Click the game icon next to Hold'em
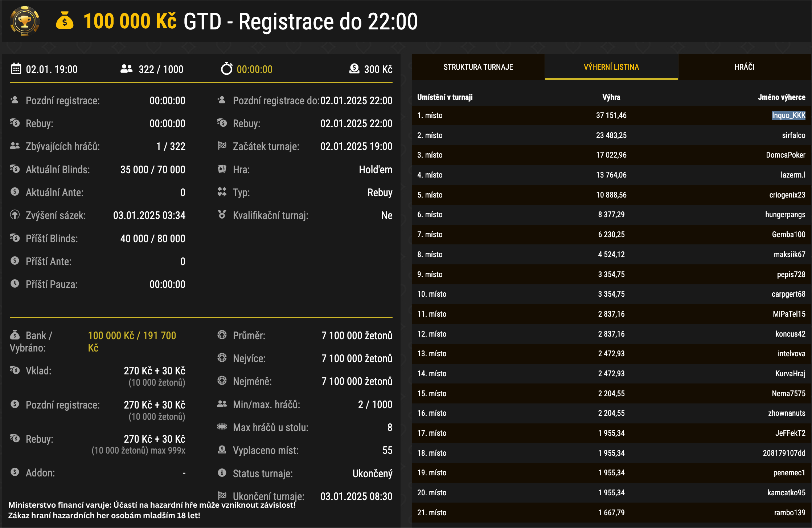This screenshot has width=812, height=528. [x=222, y=169]
